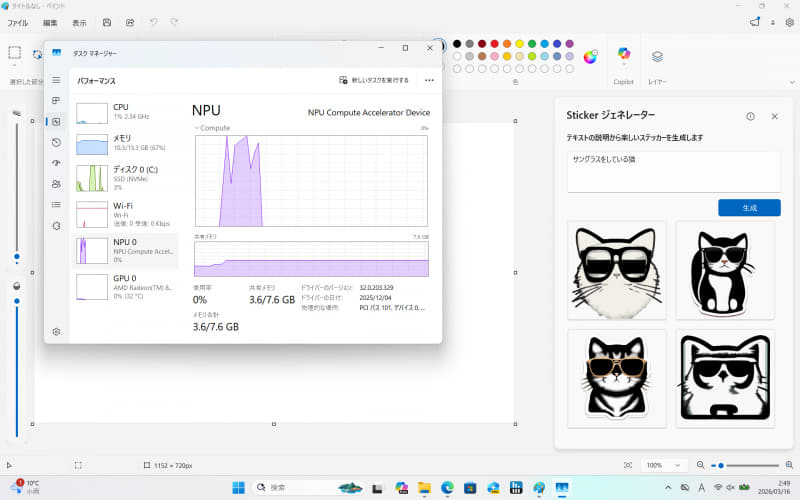
Task: Open Paint's 表示 menu
Action: click(79, 23)
